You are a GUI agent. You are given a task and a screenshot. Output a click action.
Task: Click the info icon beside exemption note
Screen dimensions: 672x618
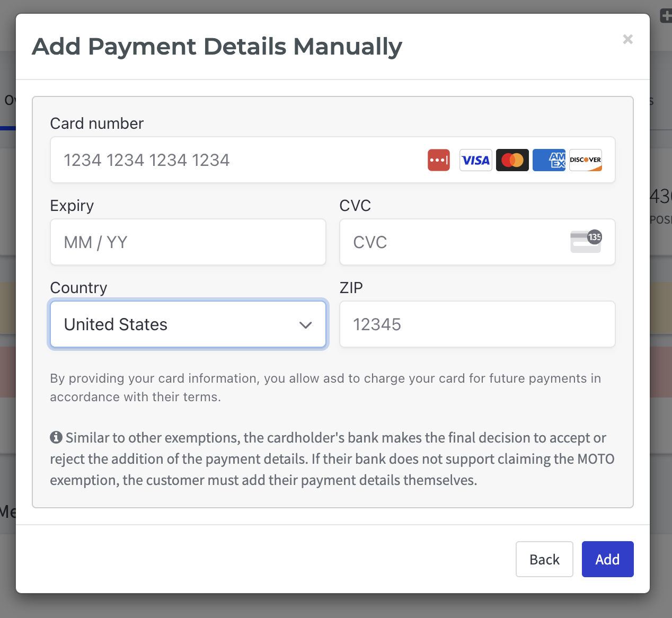(x=56, y=437)
